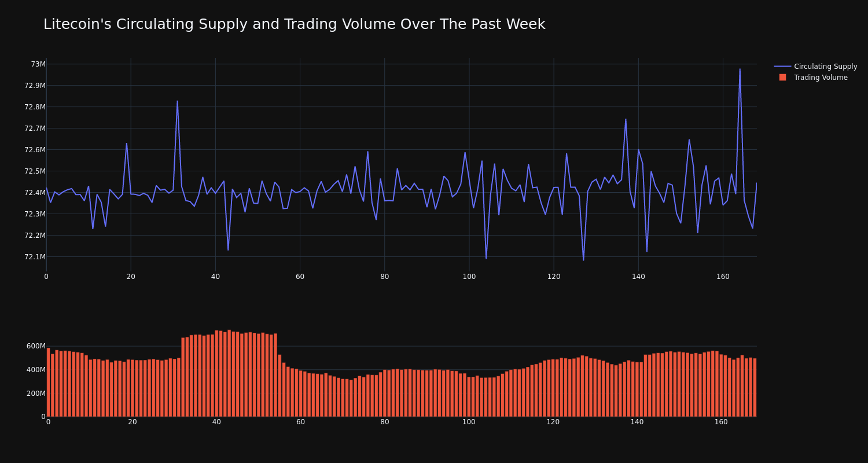Viewport: 868px width, 463px height.
Task: Click x-axis label 140 of supply chart
Action: (x=638, y=277)
